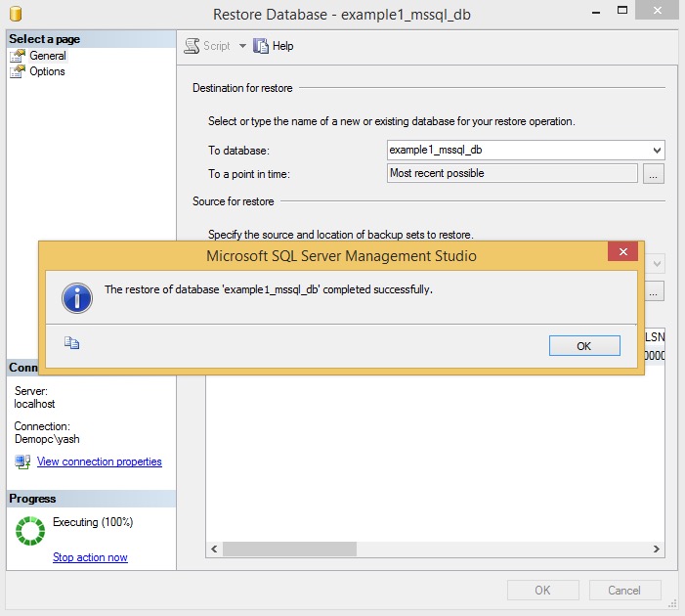Image resolution: width=685 pixels, height=616 pixels.
Task: Click the Source for restore heading
Action: point(234,201)
